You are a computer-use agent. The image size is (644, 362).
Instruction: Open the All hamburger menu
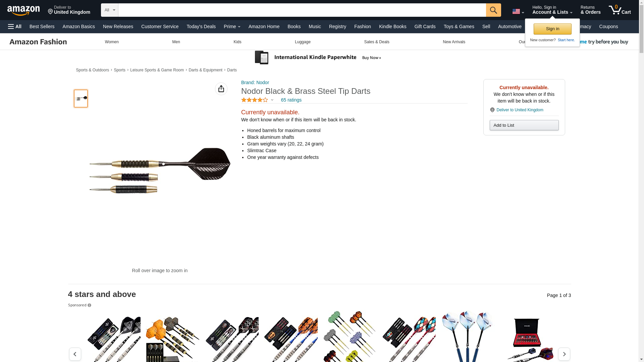15,26
